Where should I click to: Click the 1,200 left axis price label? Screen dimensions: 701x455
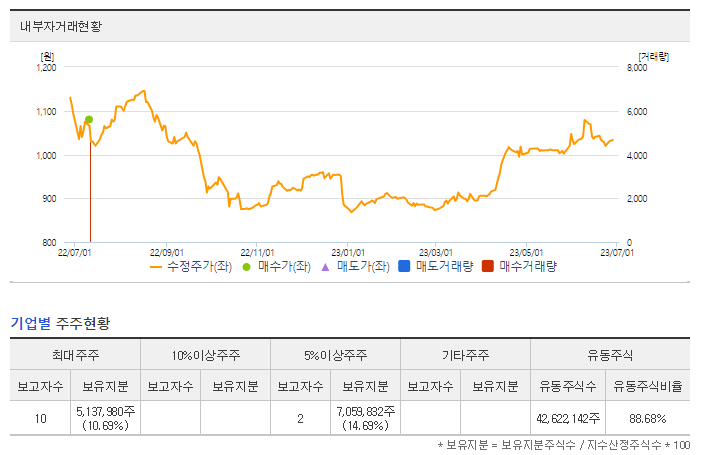tap(46, 67)
